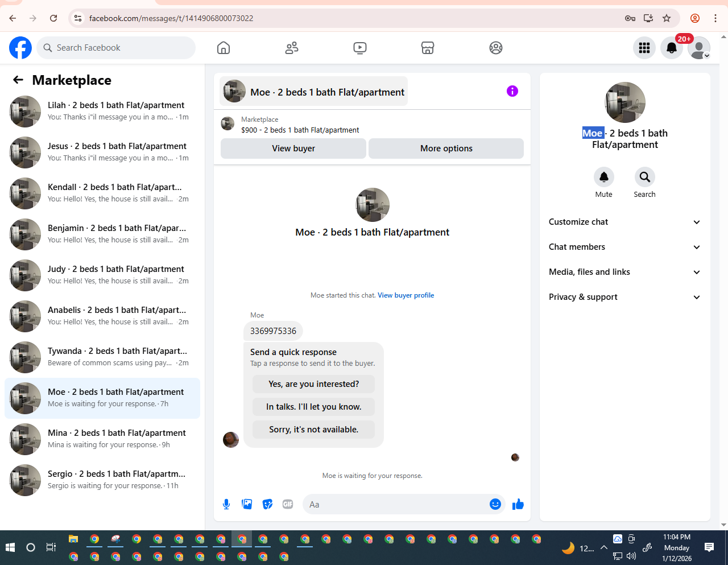Click $900 listing summary under Marketplace

[300, 130]
